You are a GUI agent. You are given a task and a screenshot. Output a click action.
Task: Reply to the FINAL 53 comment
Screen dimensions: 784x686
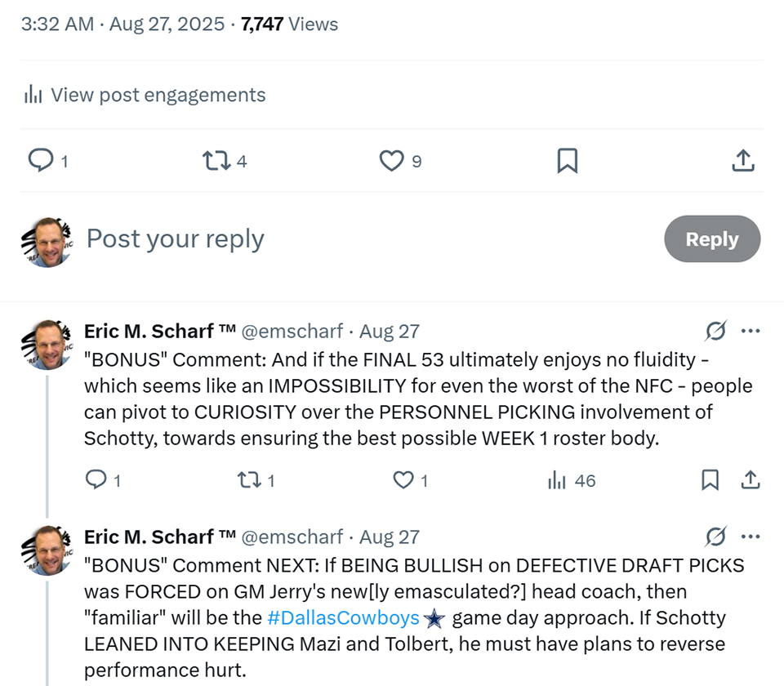(x=96, y=480)
